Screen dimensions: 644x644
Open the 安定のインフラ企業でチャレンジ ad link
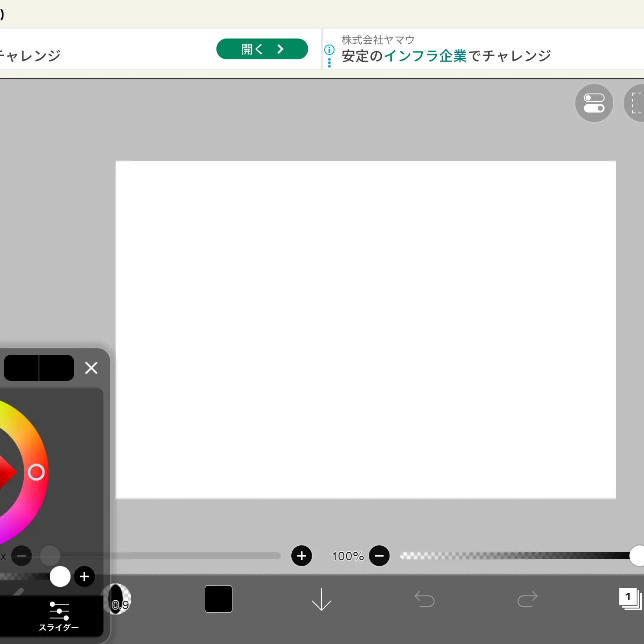point(446,56)
